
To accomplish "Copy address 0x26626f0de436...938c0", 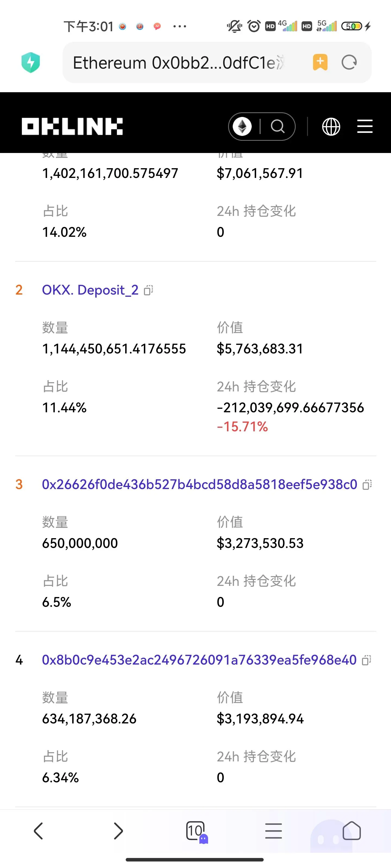I will [367, 484].
